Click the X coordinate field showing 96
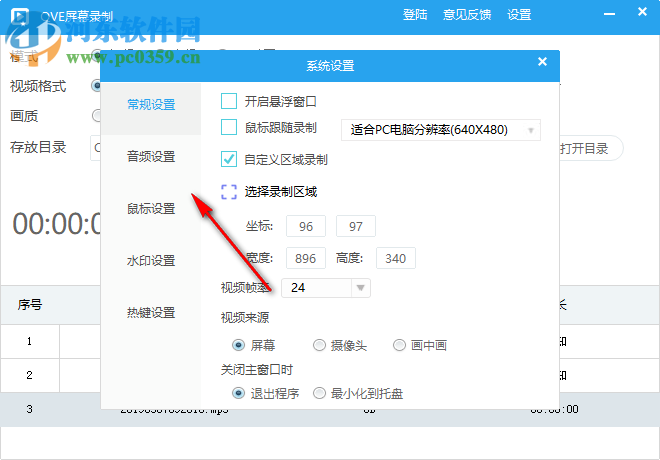 (x=306, y=226)
